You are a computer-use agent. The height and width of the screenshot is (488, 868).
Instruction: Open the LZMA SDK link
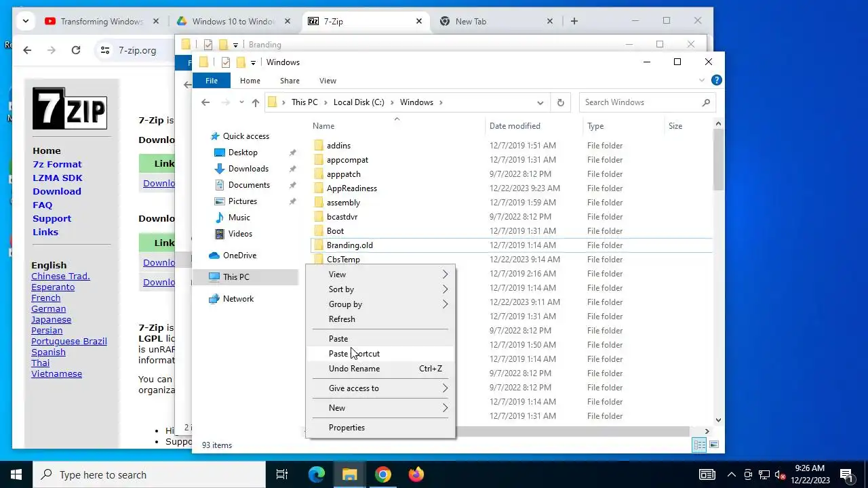click(58, 178)
